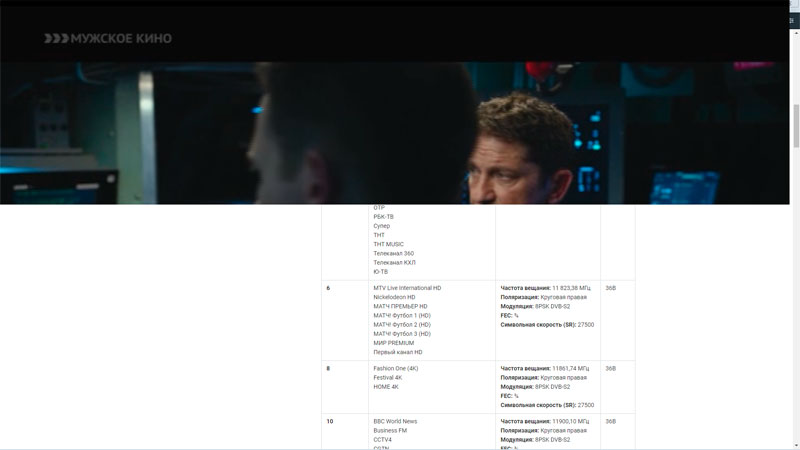Image resolution: width=800 pixels, height=450 pixels.
Task: Select Nickelodeon HD in the channel list
Action: (x=394, y=297)
